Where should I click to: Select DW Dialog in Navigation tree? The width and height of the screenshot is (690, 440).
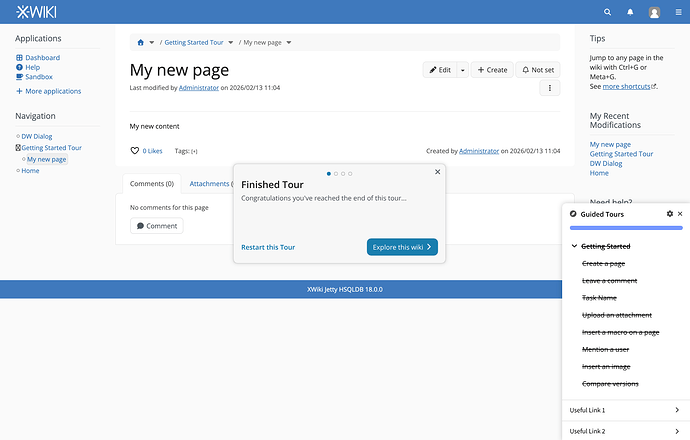[37, 136]
